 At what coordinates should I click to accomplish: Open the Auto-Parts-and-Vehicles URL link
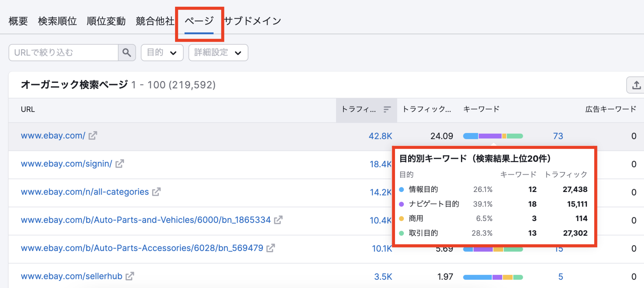click(x=146, y=220)
